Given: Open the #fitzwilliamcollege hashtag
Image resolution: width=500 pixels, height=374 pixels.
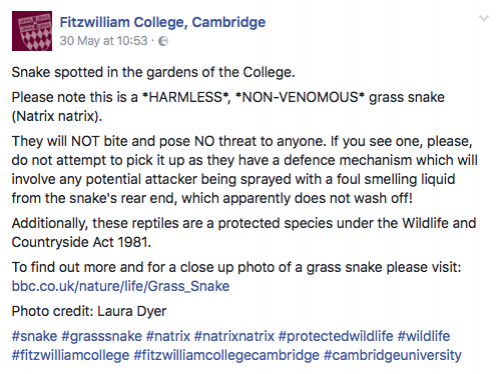Looking at the screenshot, I should (71, 356).
